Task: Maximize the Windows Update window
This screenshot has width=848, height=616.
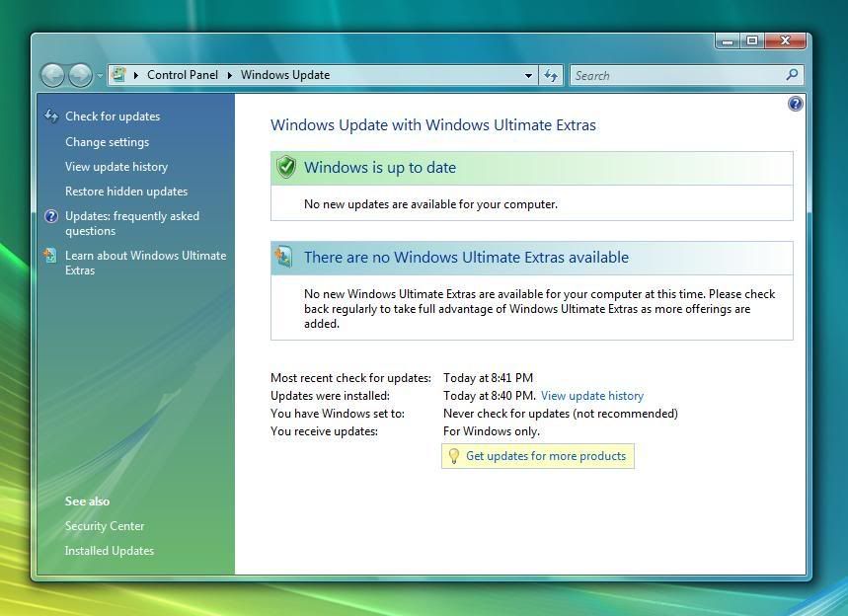Action: tap(752, 41)
